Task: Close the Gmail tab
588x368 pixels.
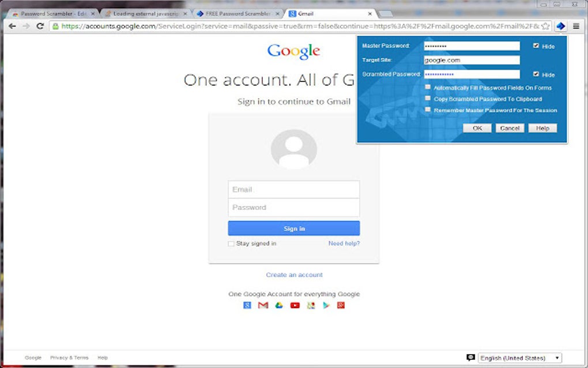Action: [x=370, y=13]
